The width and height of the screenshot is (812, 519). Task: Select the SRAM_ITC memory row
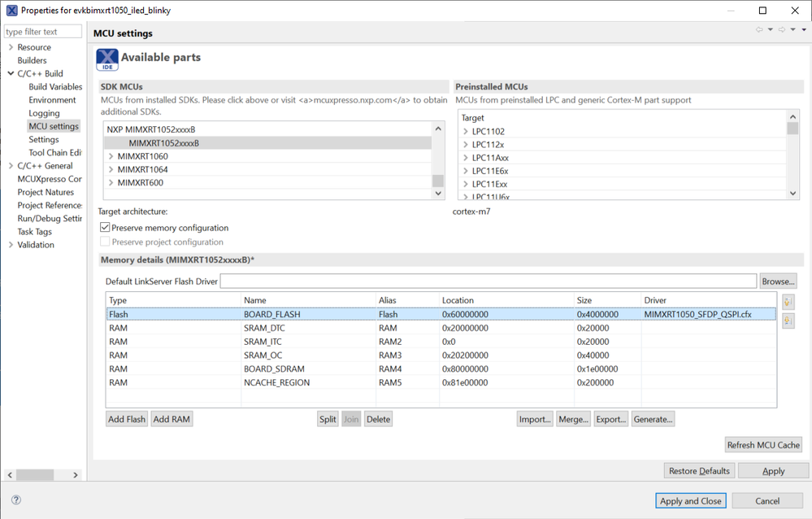441,342
